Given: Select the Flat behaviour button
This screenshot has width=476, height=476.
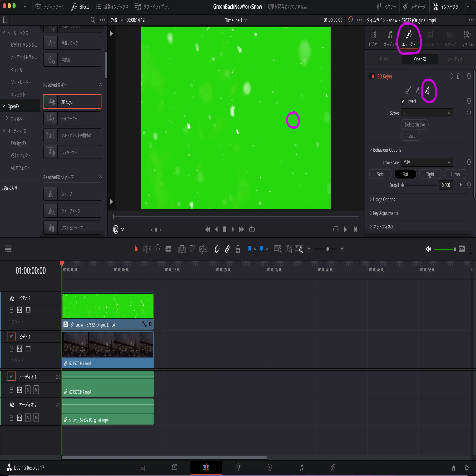Looking at the screenshot, I should (405, 174).
